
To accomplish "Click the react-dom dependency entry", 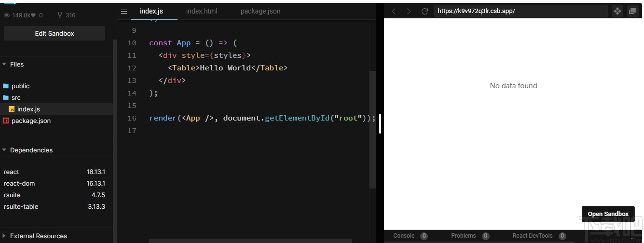I will click(55, 183).
